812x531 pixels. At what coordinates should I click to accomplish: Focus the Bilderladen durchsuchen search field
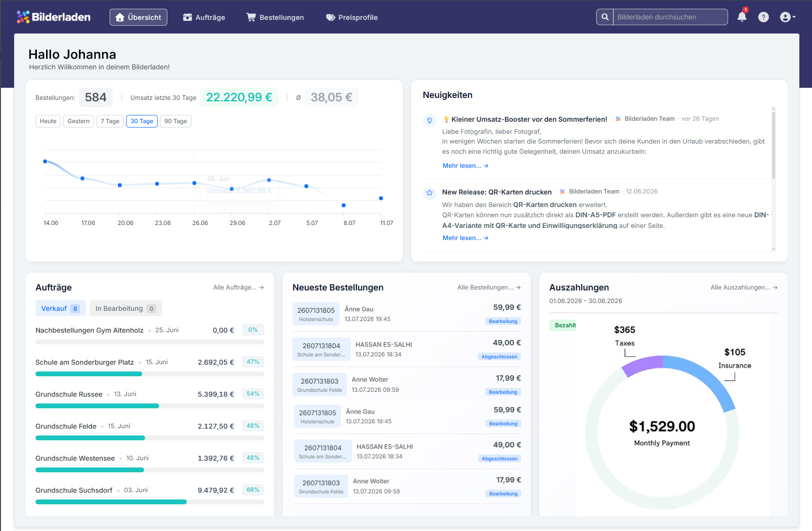pyautogui.click(x=670, y=17)
